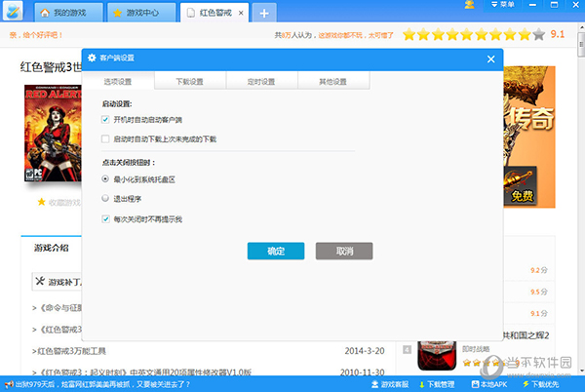Select the 红色警戒 page tab

click(214, 13)
